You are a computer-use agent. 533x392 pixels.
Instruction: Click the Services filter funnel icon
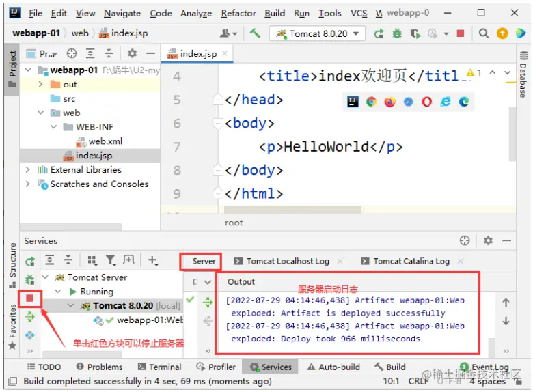tap(111, 261)
